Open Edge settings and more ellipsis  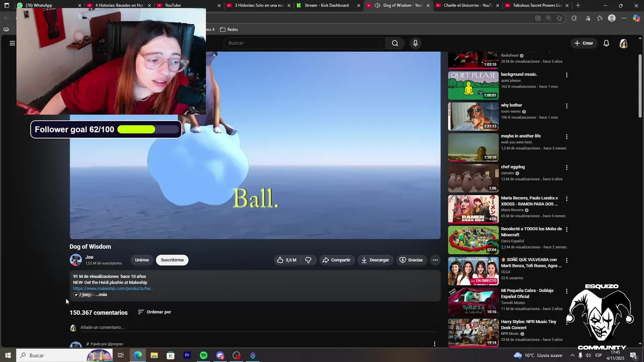click(x=624, y=18)
